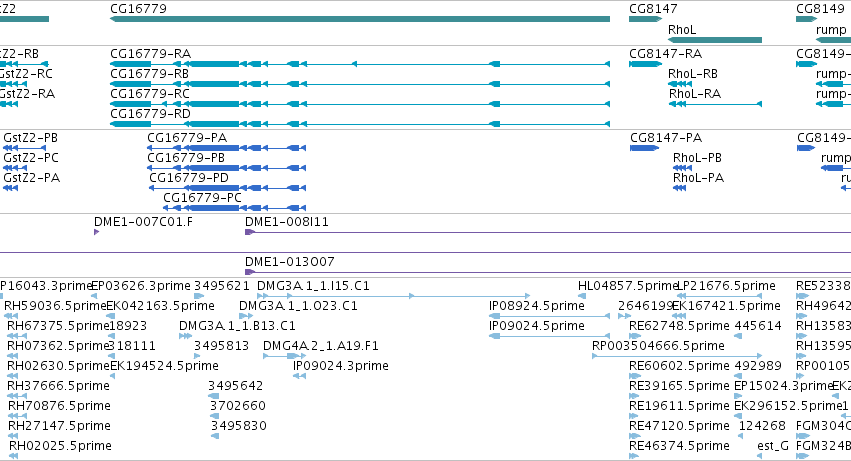Click the RhoL-PB protein label
Image resolution: width=851 pixels, height=461 pixels.
pyautogui.click(x=697, y=158)
